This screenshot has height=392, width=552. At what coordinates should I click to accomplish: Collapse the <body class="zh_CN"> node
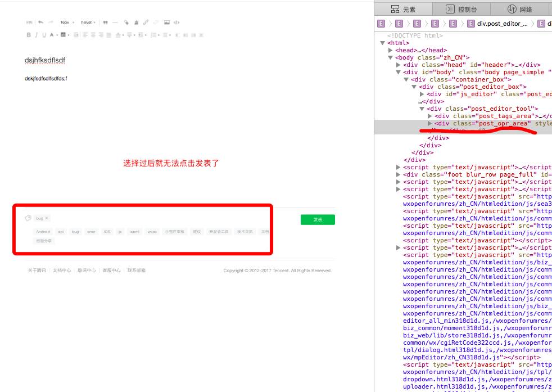[391, 58]
